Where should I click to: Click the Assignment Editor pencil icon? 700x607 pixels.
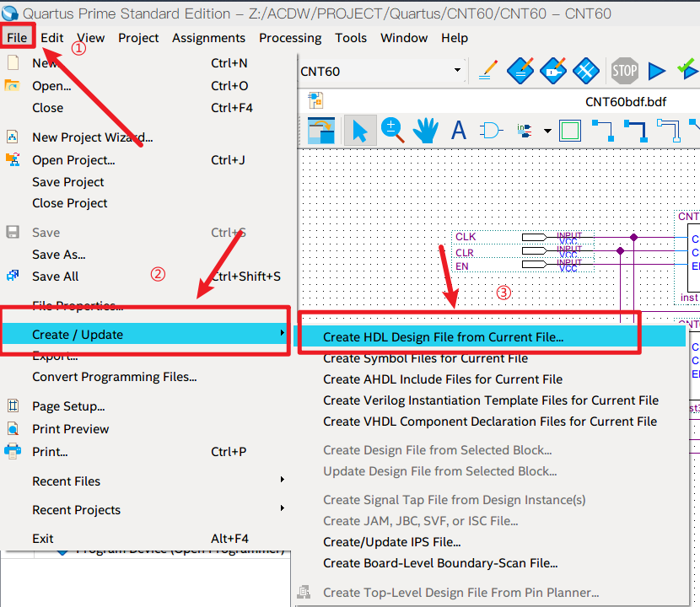coord(488,71)
